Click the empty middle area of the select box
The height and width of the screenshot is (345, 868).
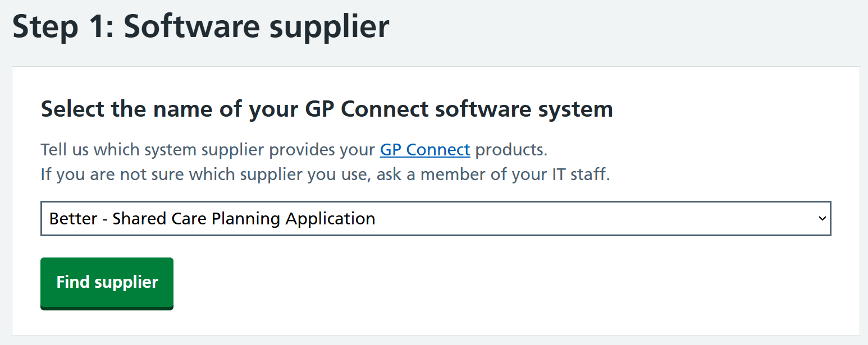(x=590, y=218)
